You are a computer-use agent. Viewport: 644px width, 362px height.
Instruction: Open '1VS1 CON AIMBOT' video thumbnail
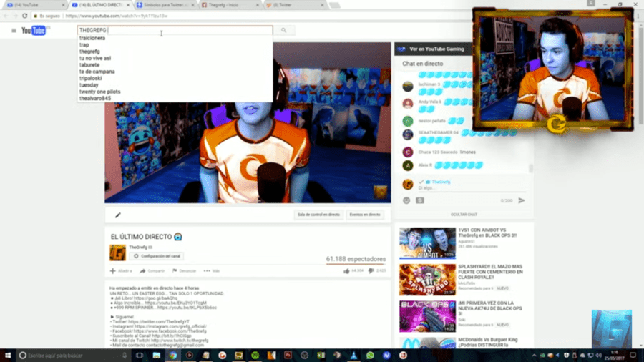click(x=427, y=243)
